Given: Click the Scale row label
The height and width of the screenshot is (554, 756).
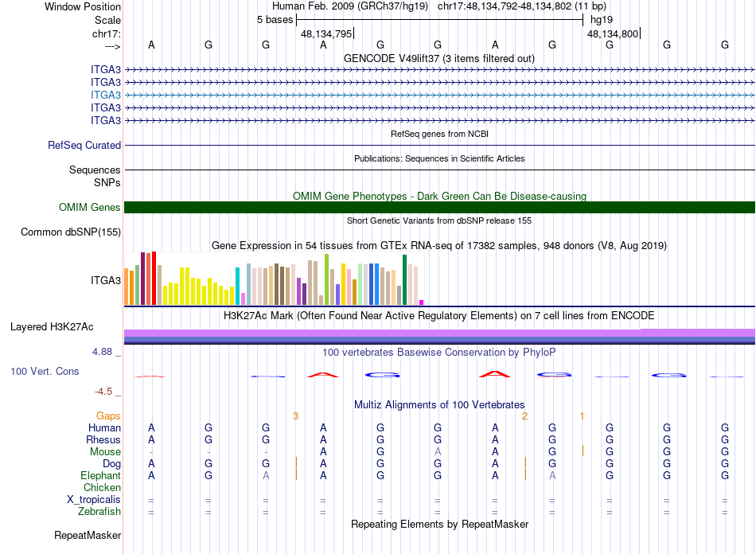Looking at the screenshot, I should (x=107, y=20).
